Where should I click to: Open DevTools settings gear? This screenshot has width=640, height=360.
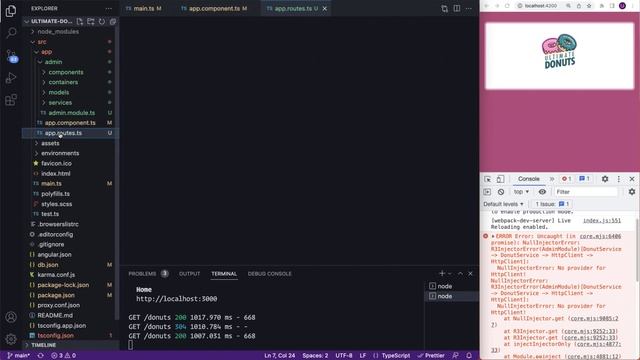pyautogui.click(x=605, y=179)
